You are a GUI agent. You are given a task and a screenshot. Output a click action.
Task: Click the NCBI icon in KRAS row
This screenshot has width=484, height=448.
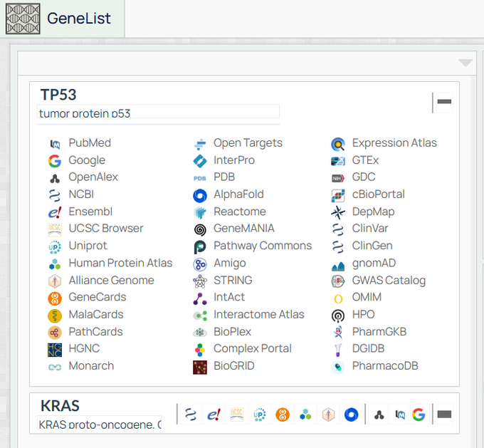click(x=191, y=415)
